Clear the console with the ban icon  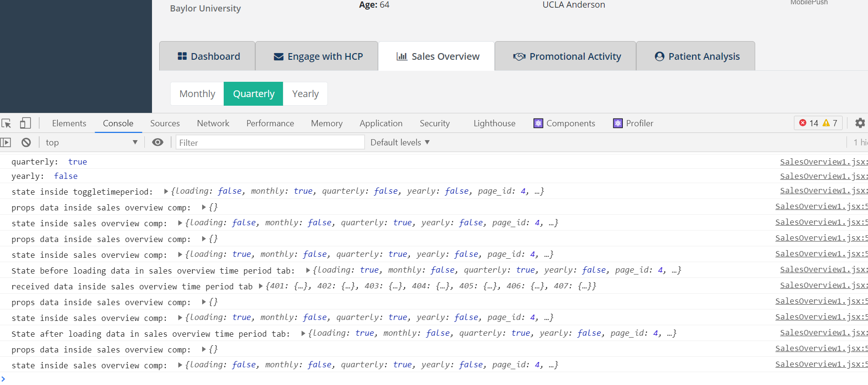pos(26,143)
